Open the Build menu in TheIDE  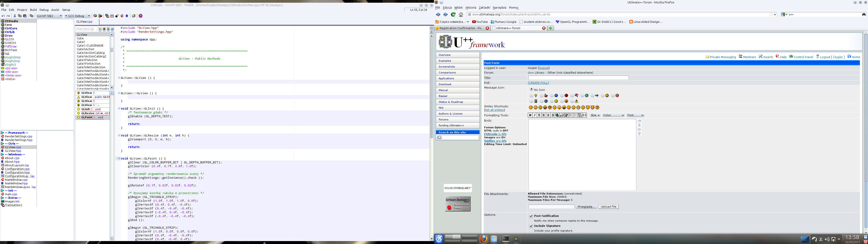[x=33, y=10]
